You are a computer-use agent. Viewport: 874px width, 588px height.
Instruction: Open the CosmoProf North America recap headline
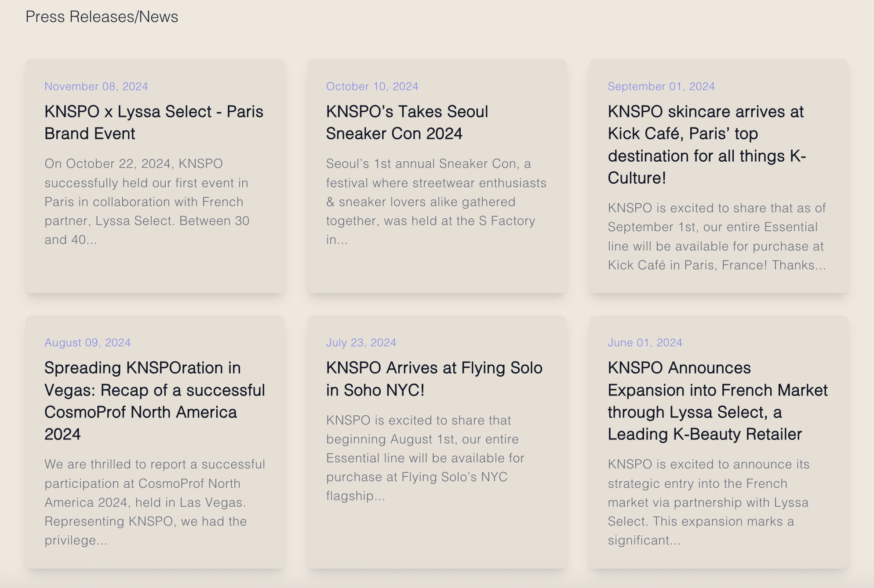coord(154,401)
